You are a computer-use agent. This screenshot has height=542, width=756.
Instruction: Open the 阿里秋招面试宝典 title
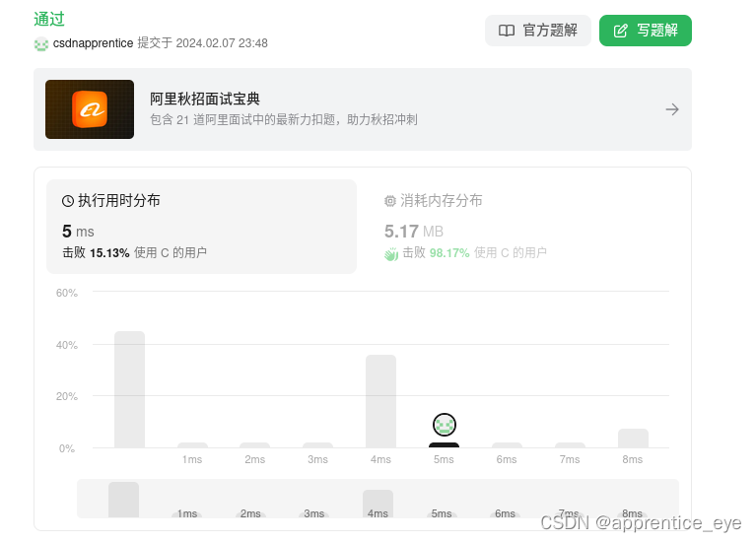205,99
